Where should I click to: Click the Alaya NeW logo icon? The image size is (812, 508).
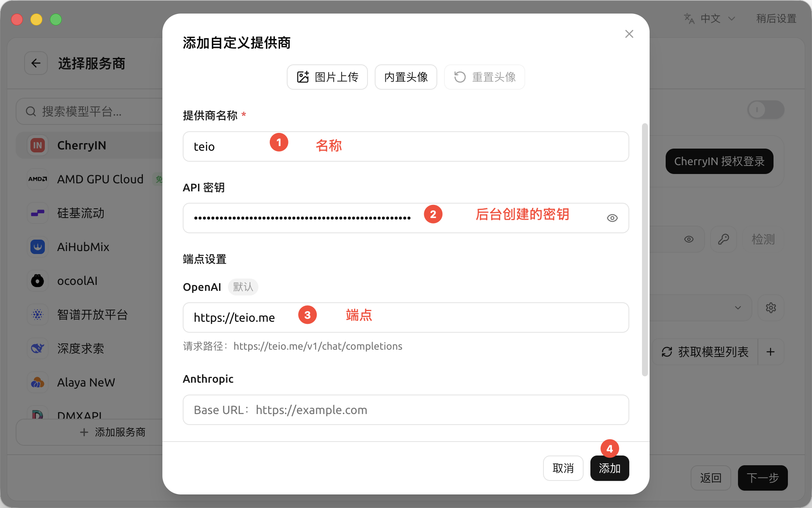pyautogui.click(x=38, y=382)
